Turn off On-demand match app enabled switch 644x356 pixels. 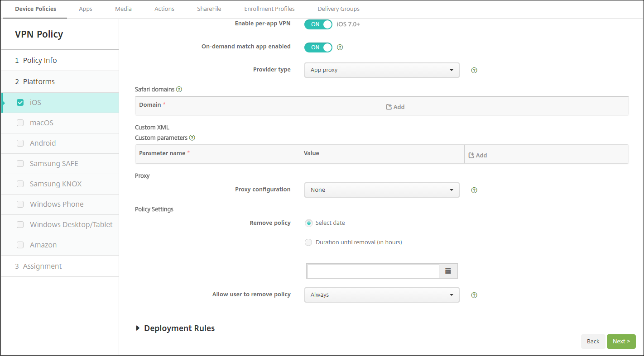click(x=318, y=47)
